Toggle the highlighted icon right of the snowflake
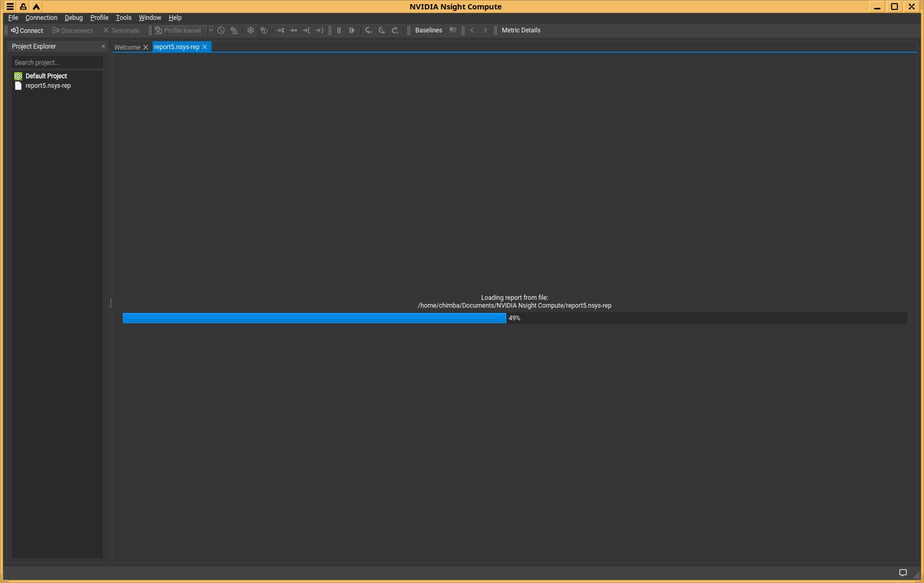This screenshot has height=583, width=924. tap(264, 30)
